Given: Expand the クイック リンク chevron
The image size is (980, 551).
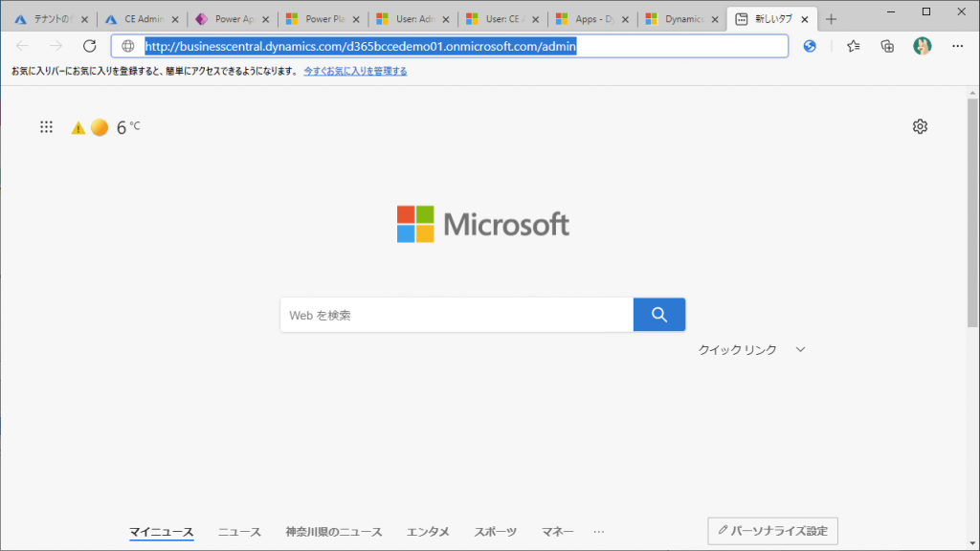Looking at the screenshot, I should click(801, 350).
